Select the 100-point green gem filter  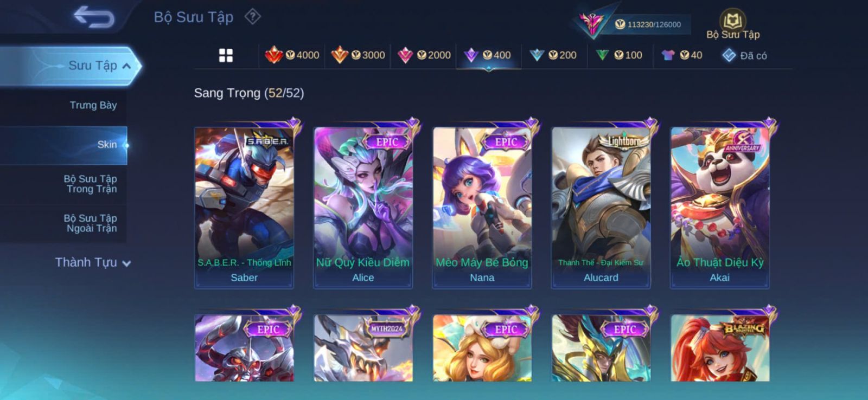618,55
